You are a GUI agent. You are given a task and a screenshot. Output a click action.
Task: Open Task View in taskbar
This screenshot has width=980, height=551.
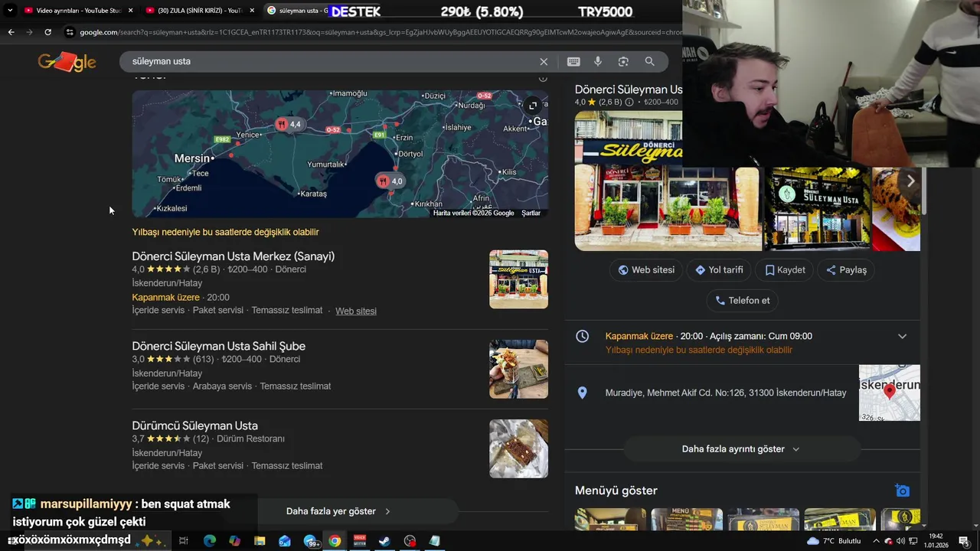184,541
